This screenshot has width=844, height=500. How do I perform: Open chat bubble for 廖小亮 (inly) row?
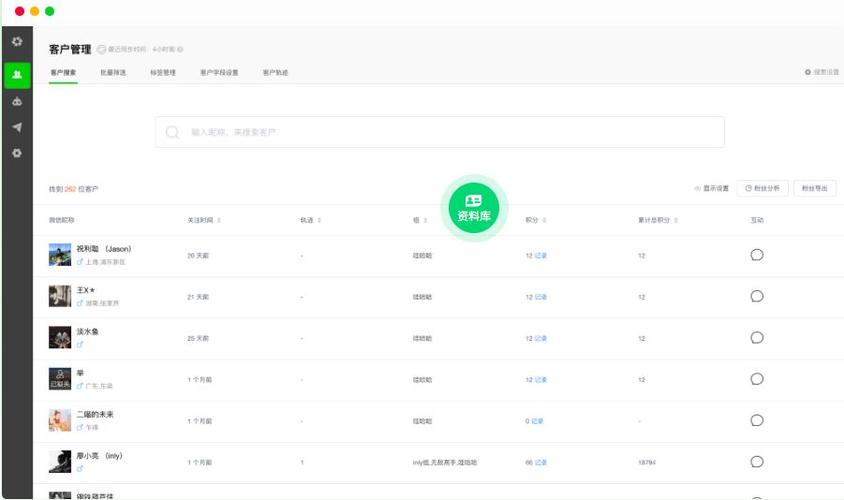[757, 462]
